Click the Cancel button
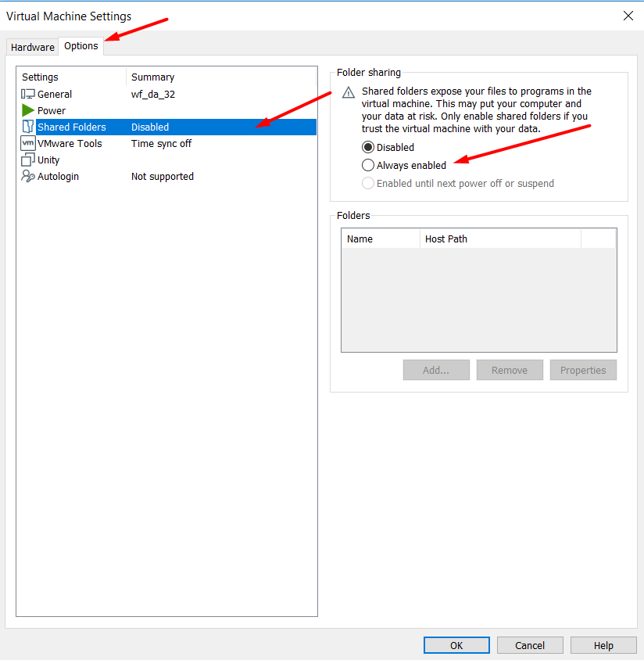This screenshot has height=660, width=644. click(x=530, y=645)
